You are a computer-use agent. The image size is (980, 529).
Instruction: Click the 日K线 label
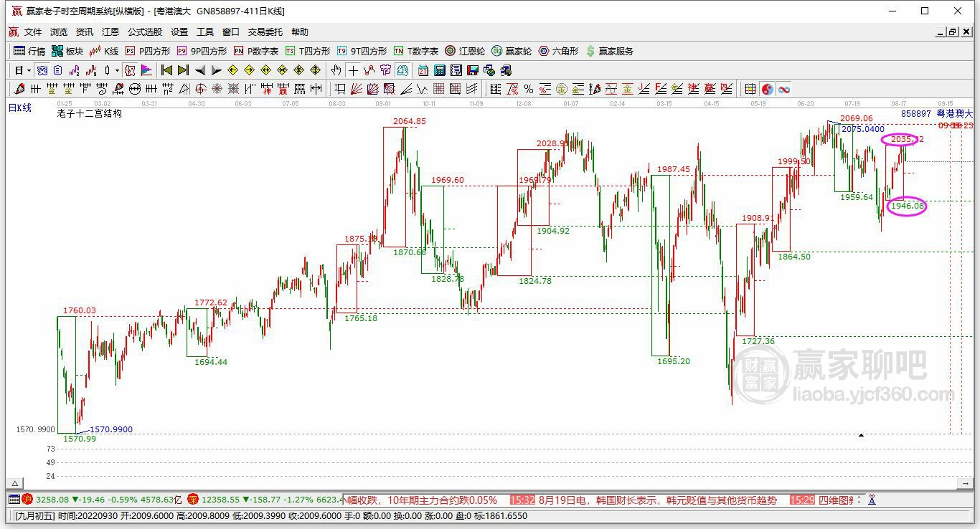click(x=20, y=108)
